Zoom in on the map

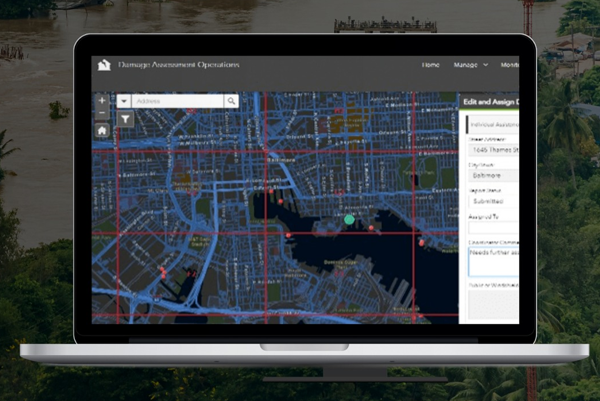pos(102,101)
